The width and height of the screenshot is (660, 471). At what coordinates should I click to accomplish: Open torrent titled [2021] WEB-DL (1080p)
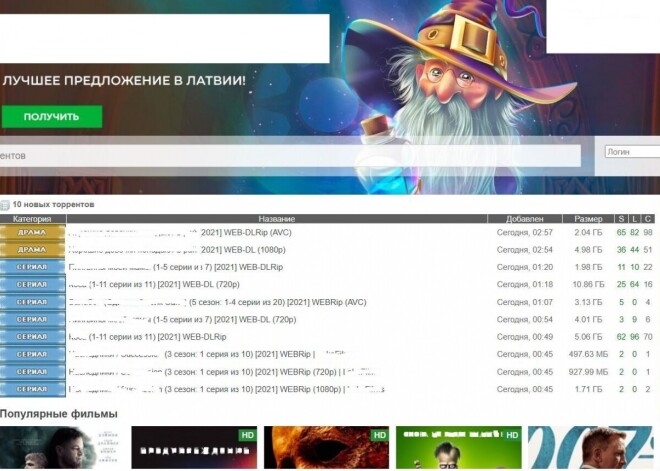177,250
